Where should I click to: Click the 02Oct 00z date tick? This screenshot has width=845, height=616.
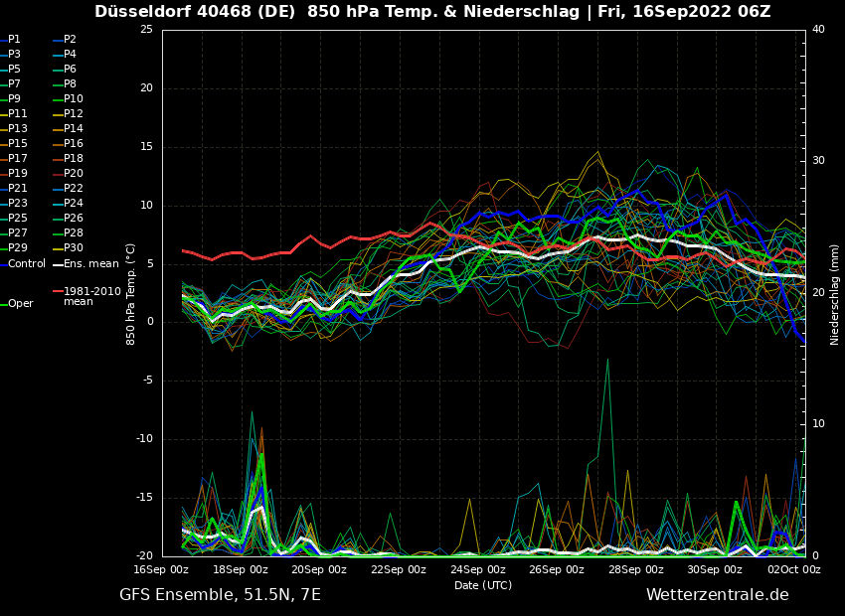[x=794, y=570]
